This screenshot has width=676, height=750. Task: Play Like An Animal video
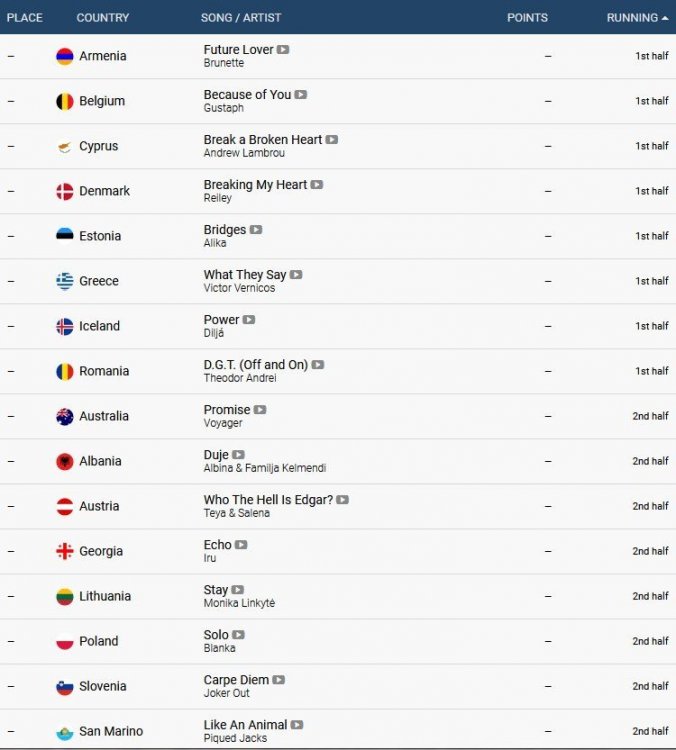coord(297,724)
